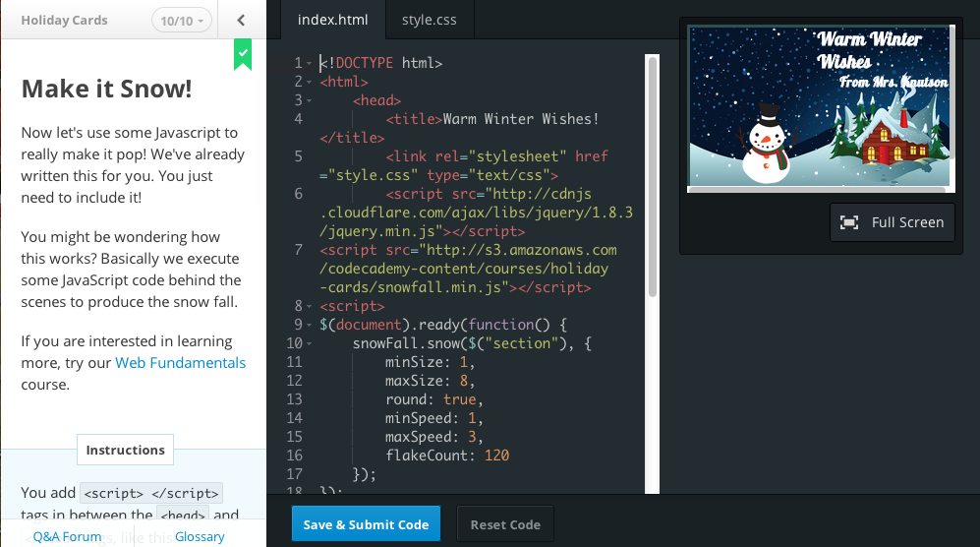Viewport: 980px width, 547px height.
Task: Collapse the head tag on line 3
Action: (309, 100)
